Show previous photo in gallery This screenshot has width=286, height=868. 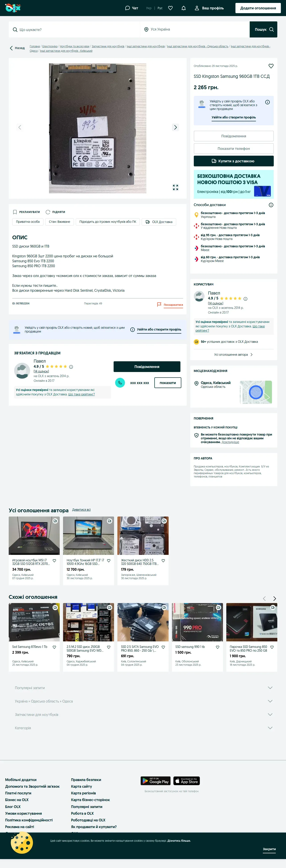[20, 127]
